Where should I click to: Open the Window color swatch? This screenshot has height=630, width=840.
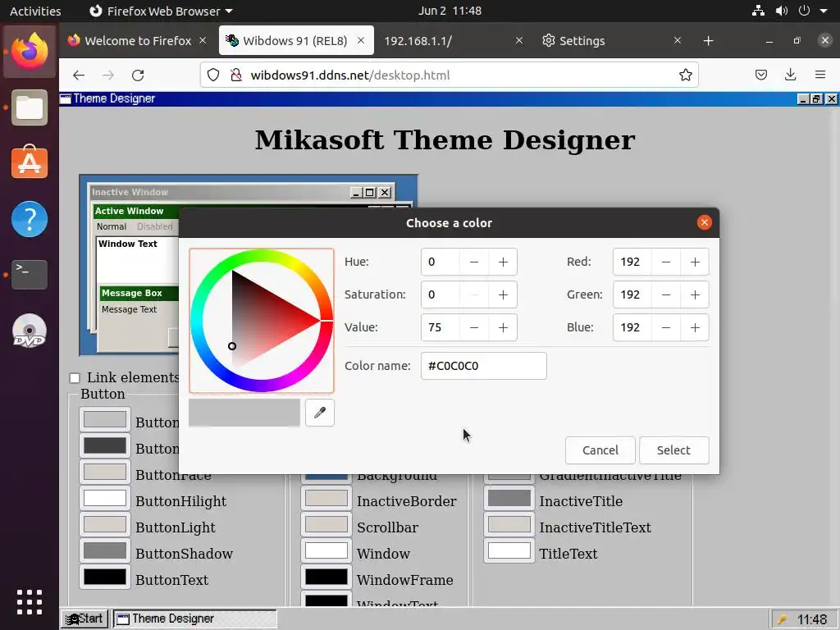(326, 550)
